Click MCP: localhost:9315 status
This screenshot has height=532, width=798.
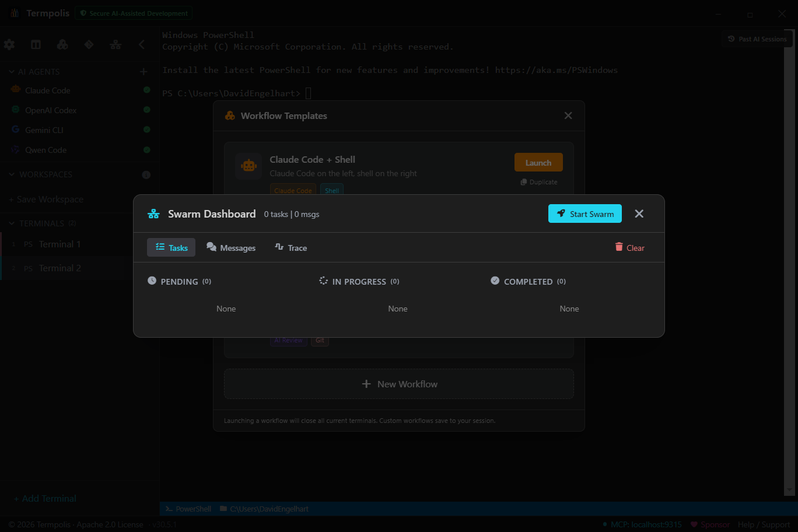click(x=642, y=524)
